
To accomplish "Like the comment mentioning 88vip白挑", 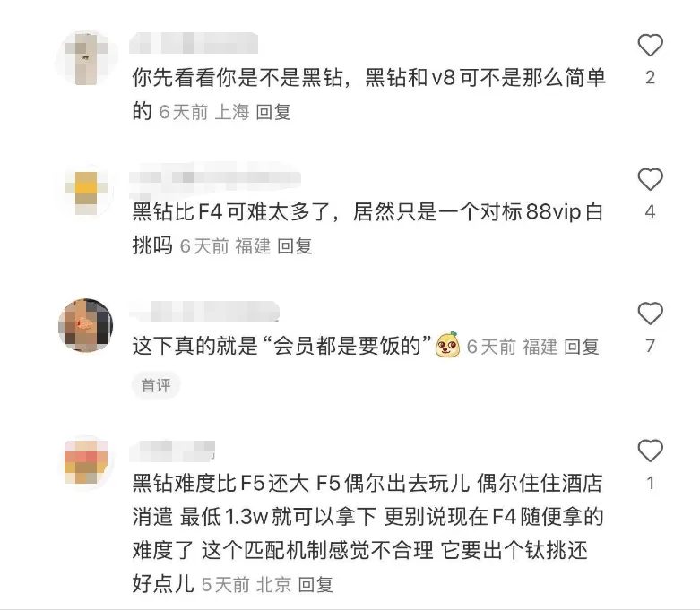I will [x=650, y=179].
